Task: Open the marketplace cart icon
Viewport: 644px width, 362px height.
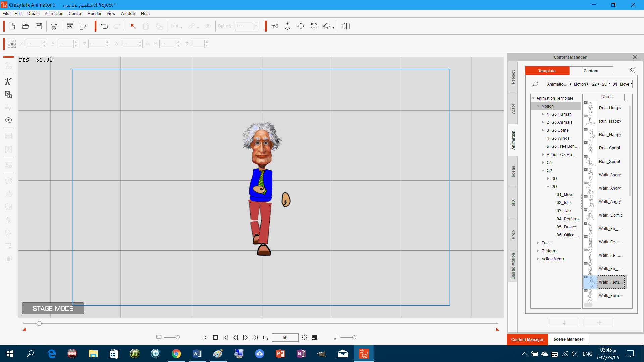Action: [54, 26]
